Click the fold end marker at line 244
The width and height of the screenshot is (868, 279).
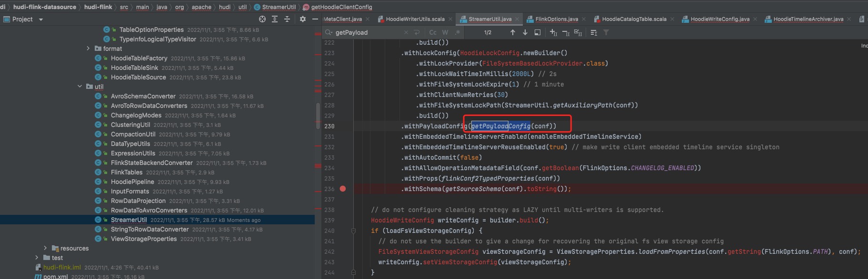[353, 272]
